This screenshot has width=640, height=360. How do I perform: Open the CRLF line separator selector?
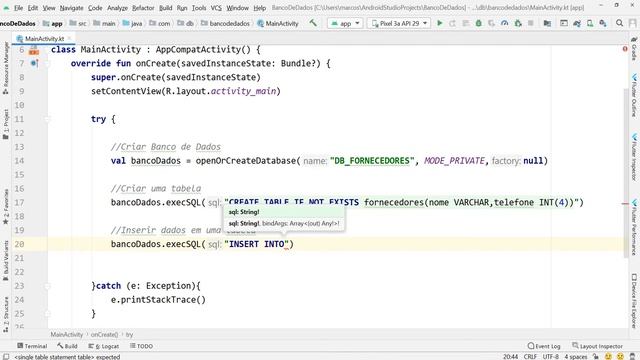530,356
